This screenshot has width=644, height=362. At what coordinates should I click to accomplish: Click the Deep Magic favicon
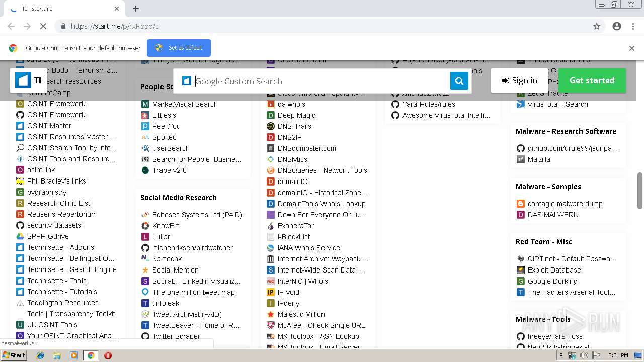coord(270,115)
